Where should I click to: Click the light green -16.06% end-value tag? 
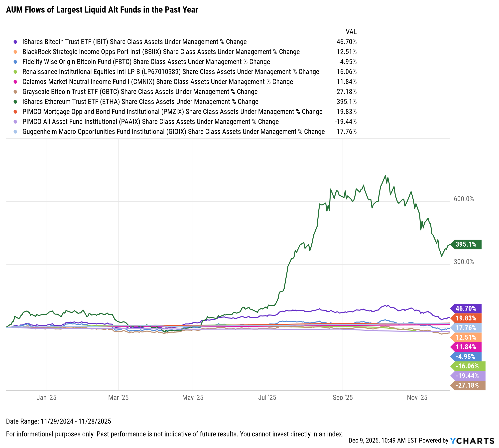click(467, 366)
